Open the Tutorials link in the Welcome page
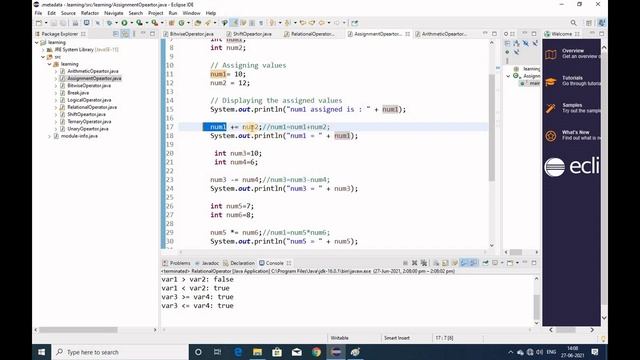 (x=572, y=78)
